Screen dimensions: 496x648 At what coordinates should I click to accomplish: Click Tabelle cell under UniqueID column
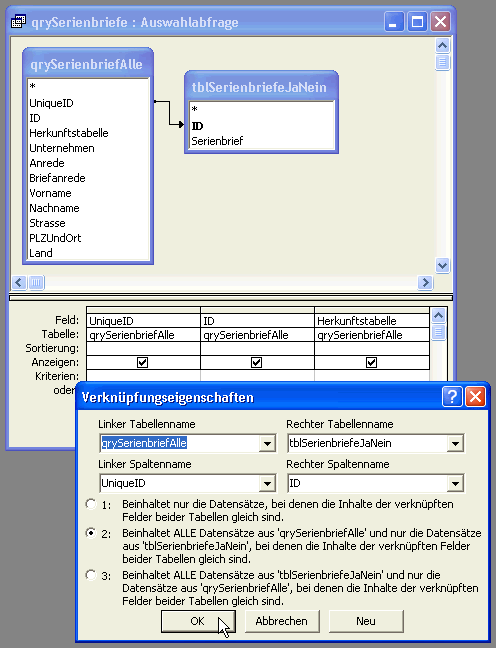tap(143, 335)
